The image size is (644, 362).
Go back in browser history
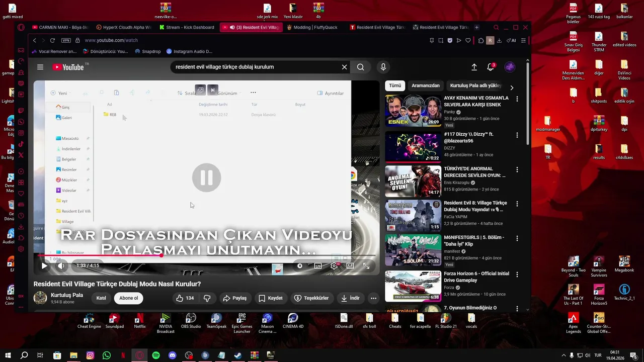[34, 40]
